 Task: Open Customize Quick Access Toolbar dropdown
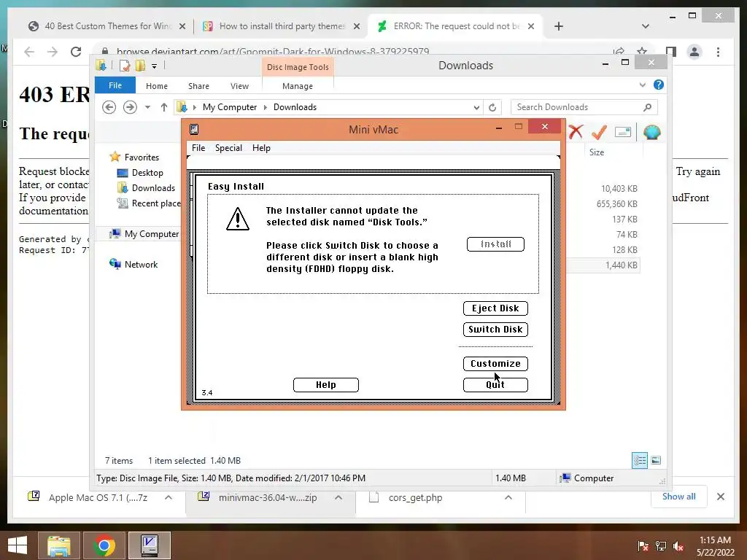pyautogui.click(x=154, y=66)
